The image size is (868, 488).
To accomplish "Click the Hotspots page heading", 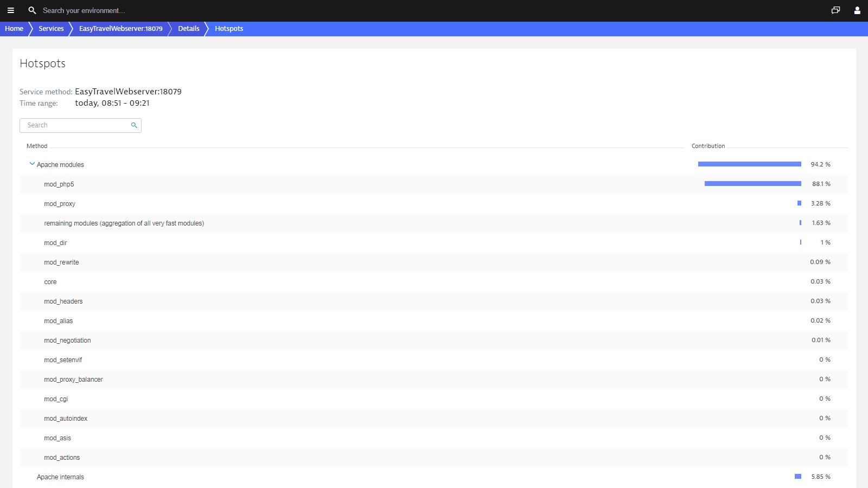I will tap(42, 63).
